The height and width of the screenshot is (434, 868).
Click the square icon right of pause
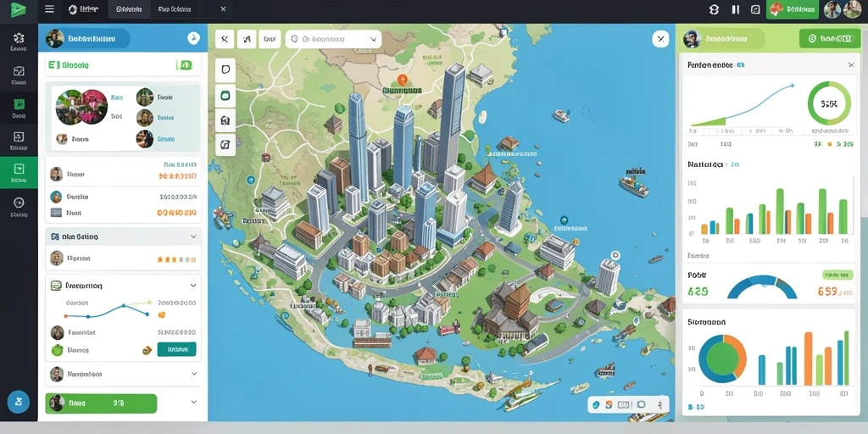(x=755, y=8)
